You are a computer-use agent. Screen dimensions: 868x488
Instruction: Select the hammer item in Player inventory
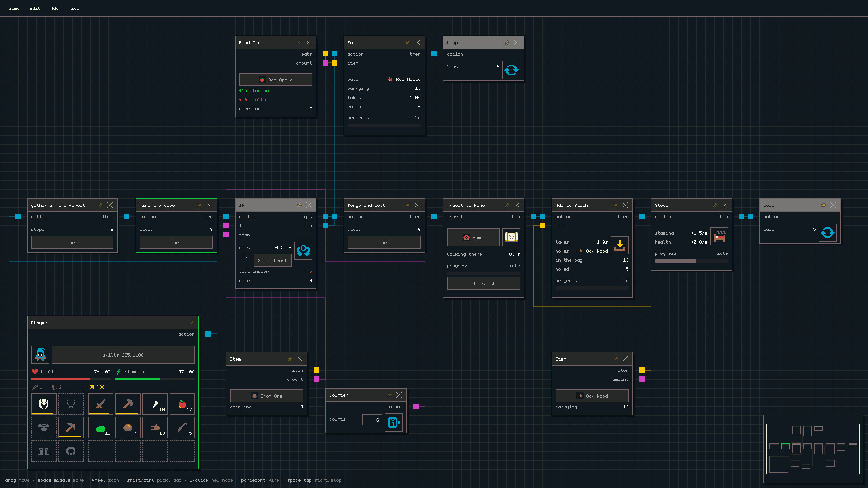coord(128,404)
